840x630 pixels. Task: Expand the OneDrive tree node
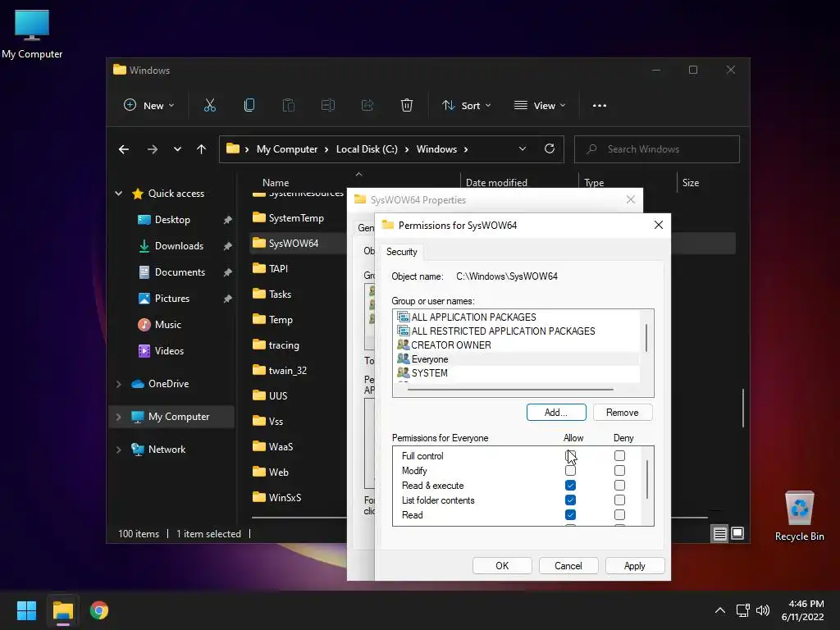tap(118, 384)
